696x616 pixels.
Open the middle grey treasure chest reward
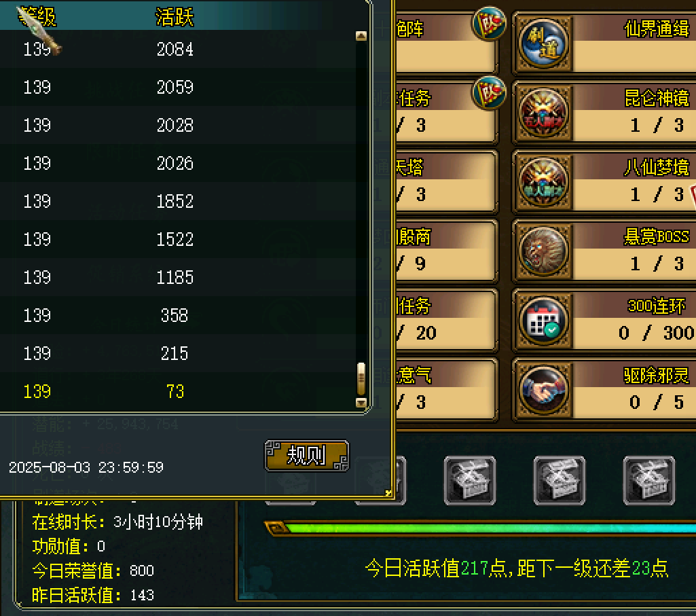point(560,481)
